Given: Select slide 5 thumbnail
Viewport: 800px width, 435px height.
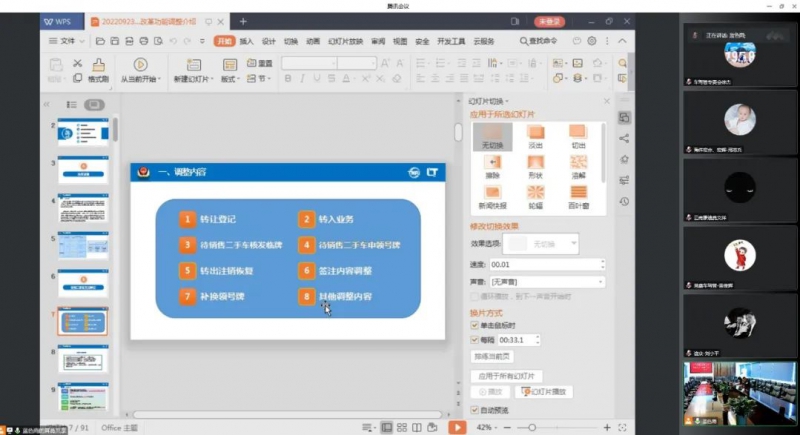Looking at the screenshot, I should pos(83,246).
